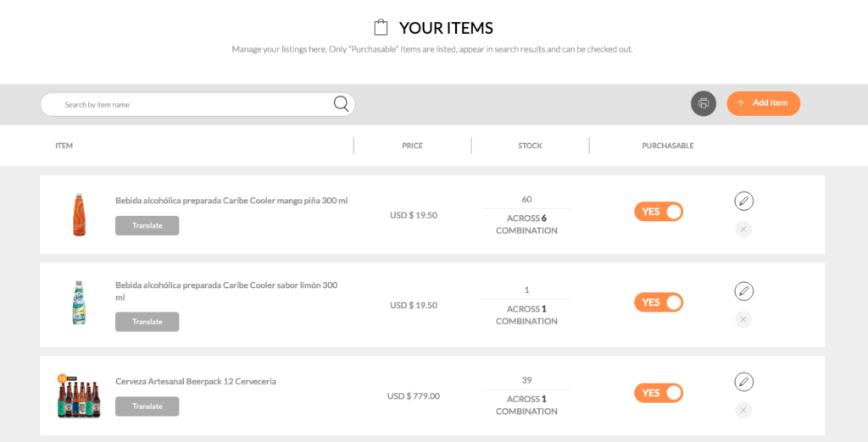Open the Cerveza Artesanal Beerpack 12 title
The image size is (868, 442).
pyautogui.click(x=196, y=381)
